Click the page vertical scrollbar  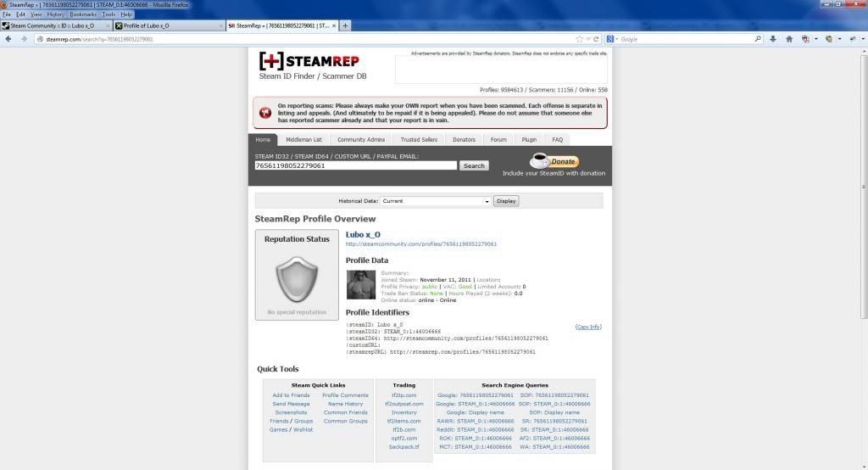864,185
